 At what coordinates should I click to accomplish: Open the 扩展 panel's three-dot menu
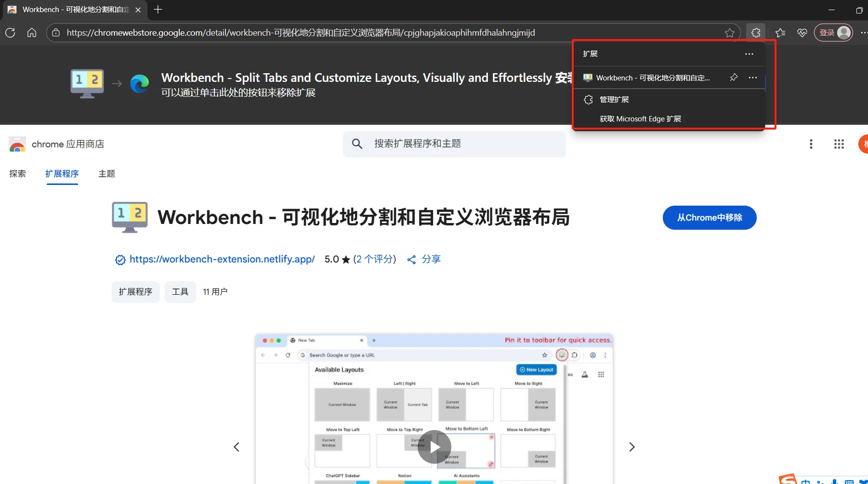tap(749, 54)
